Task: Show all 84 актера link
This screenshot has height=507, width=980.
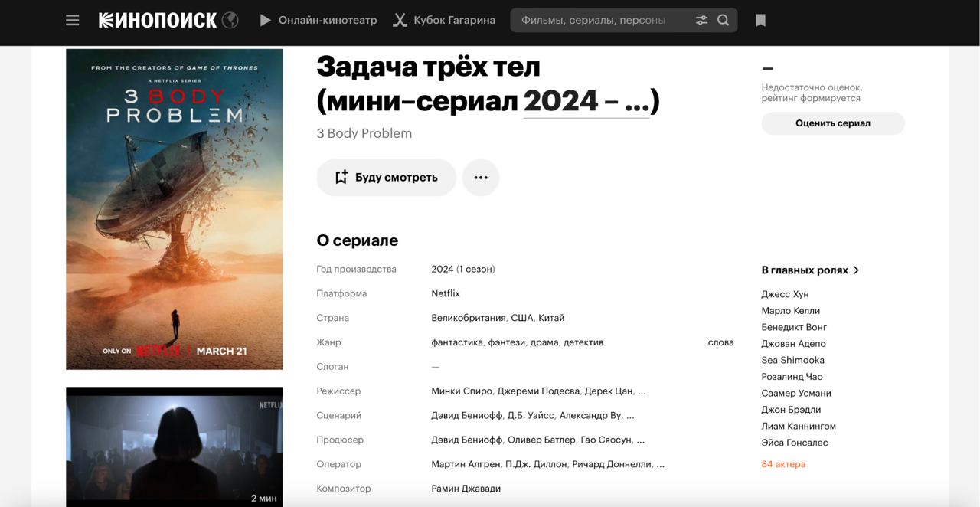Action: 783,464
